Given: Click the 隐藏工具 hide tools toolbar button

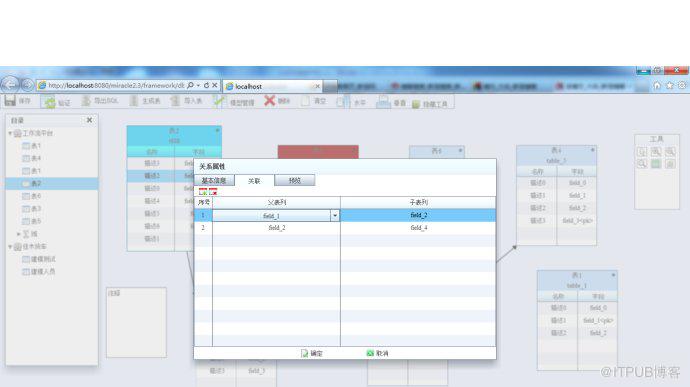Looking at the screenshot, I should (430, 104).
